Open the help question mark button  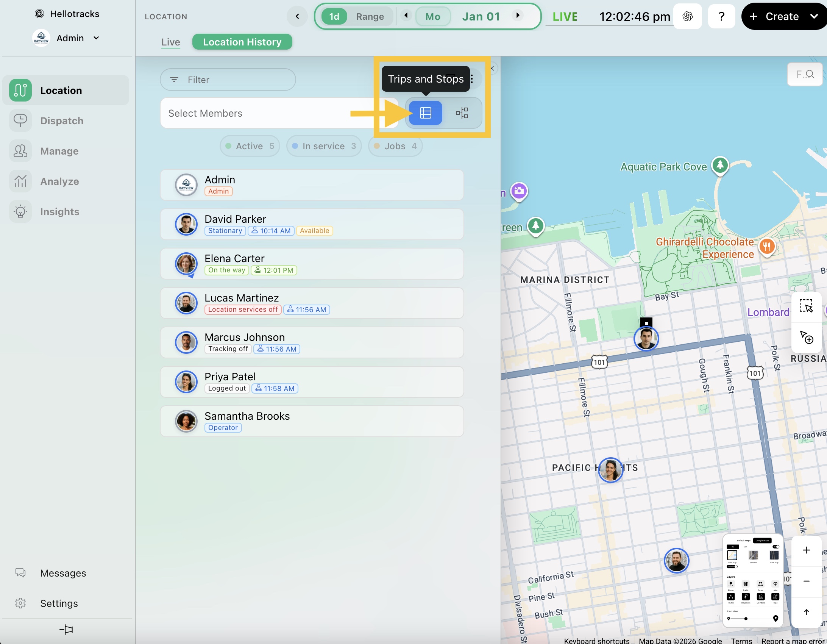click(721, 16)
